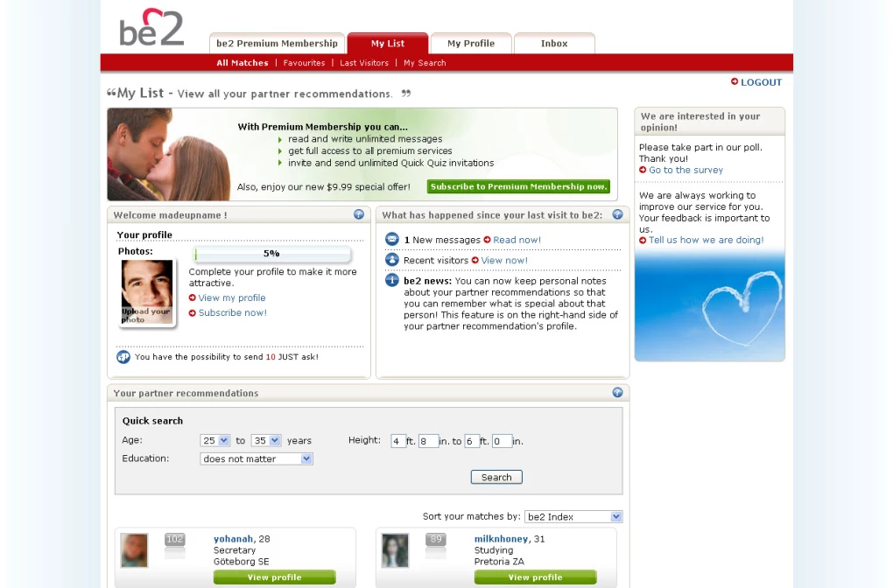
Task: Click the 102 index badge for yohanah
Action: click(x=175, y=539)
